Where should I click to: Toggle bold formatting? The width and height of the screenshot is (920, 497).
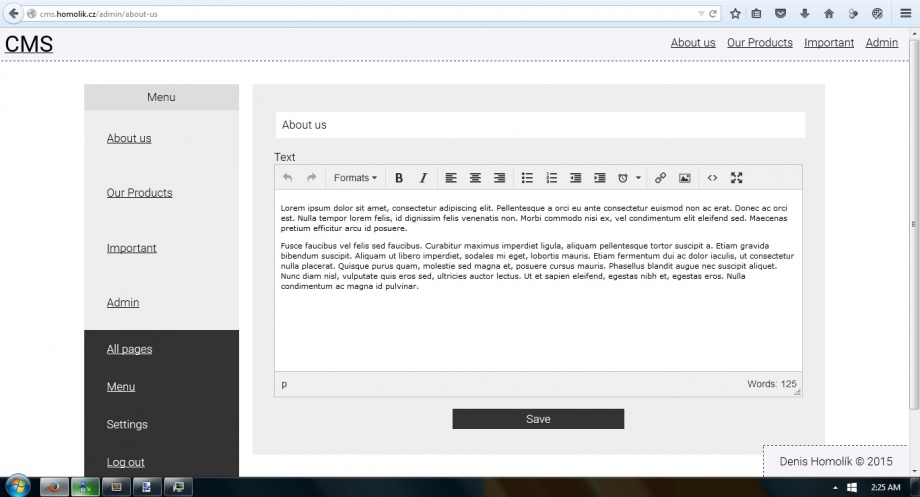coord(399,178)
